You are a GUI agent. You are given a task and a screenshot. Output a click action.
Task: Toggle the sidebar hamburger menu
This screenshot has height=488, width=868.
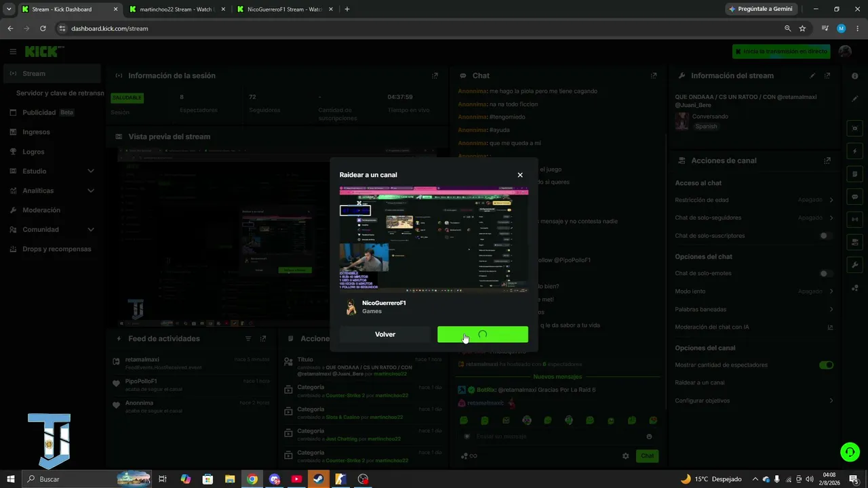pyautogui.click(x=13, y=52)
